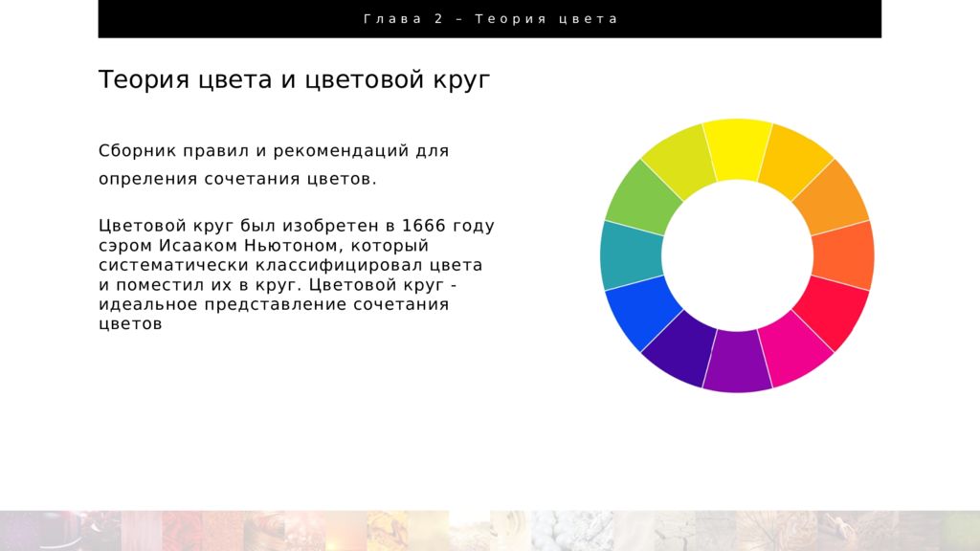Screen dimensions: 980x551
Task: Click the line starting "и поместил их в круг"
Action: pos(278,285)
